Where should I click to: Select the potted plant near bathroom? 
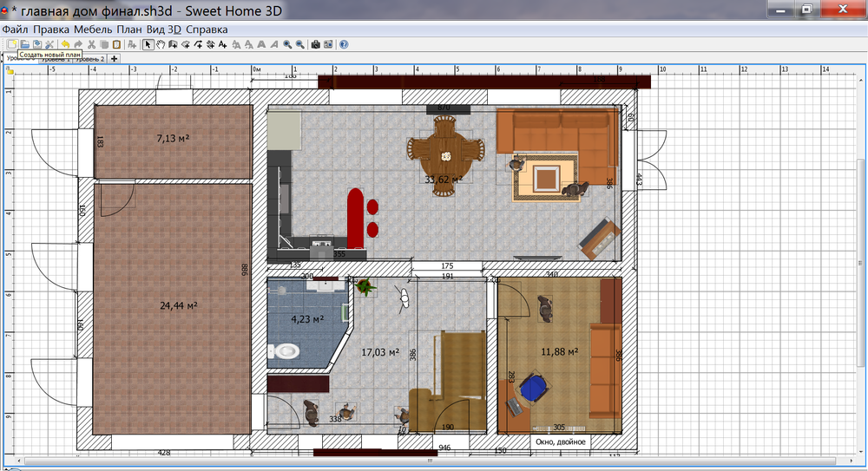(x=365, y=287)
